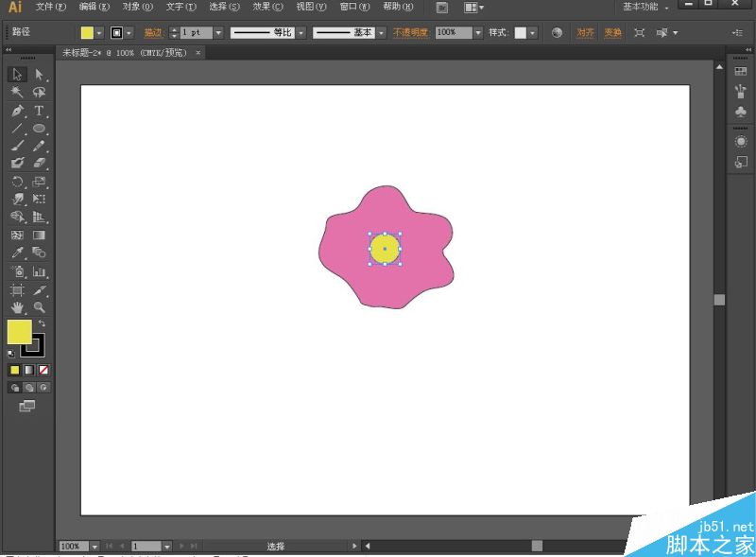Select the Scale tool
Viewport: 756px width, 557px height.
point(39,182)
